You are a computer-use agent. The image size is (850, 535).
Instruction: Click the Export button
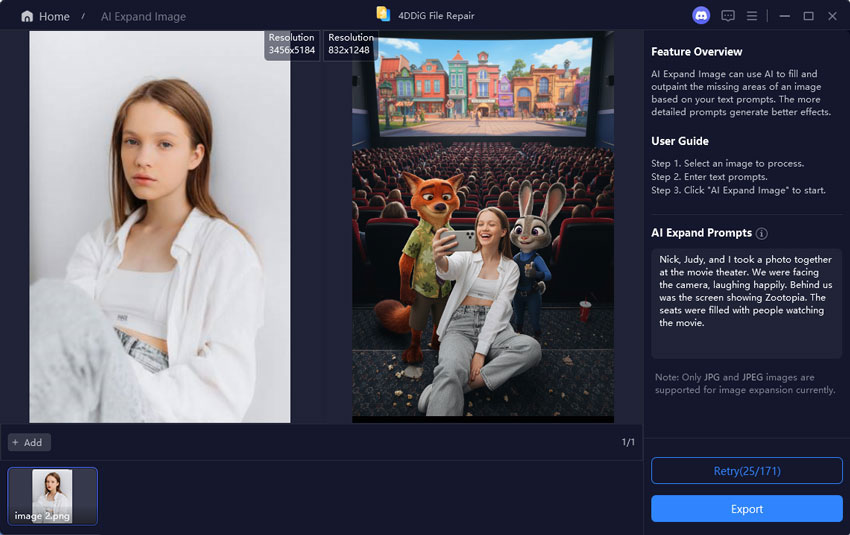[746, 509]
